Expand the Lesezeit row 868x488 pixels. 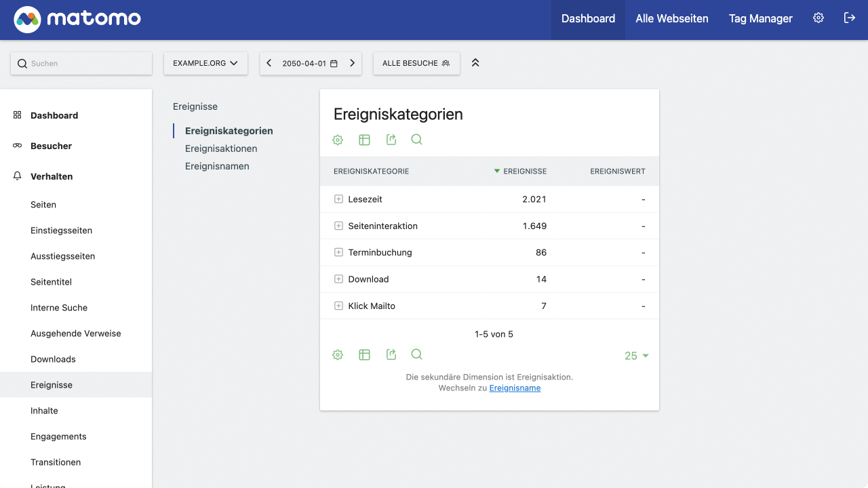338,199
